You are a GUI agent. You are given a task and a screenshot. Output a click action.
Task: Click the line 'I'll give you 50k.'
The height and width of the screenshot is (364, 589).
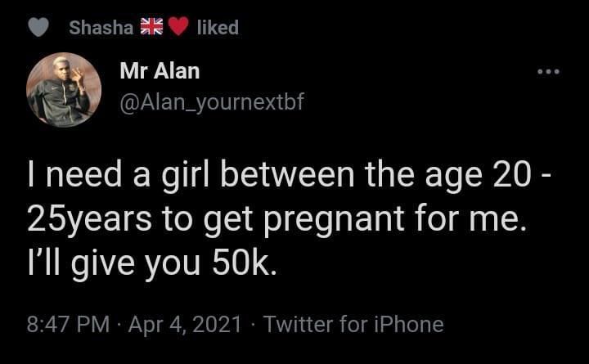pos(152,264)
